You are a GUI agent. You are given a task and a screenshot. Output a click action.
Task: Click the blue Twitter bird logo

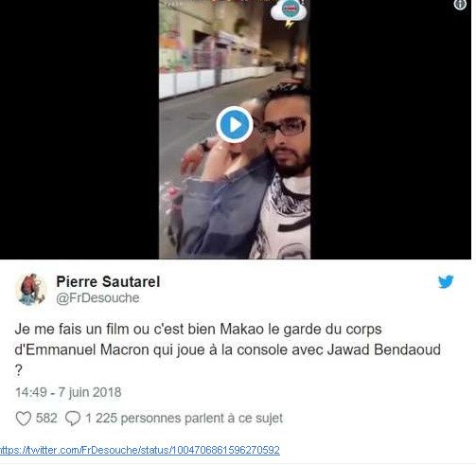click(446, 281)
